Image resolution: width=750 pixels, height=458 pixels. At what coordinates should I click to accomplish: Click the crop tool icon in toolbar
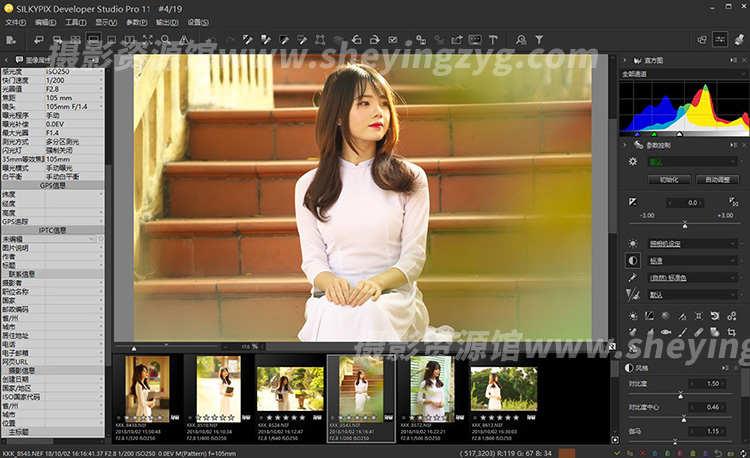321,40
